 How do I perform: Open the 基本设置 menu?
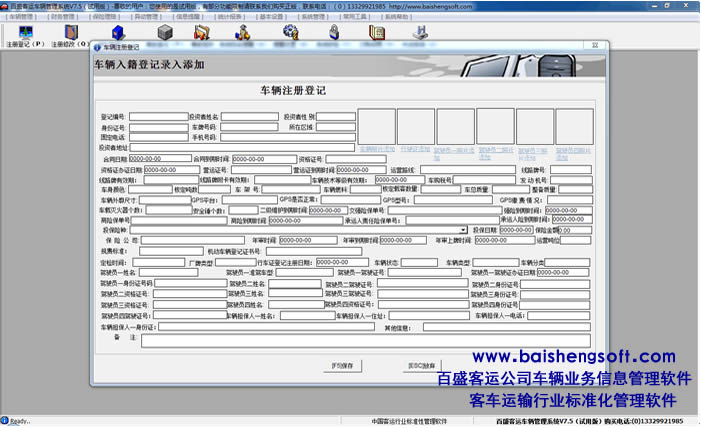(271, 17)
